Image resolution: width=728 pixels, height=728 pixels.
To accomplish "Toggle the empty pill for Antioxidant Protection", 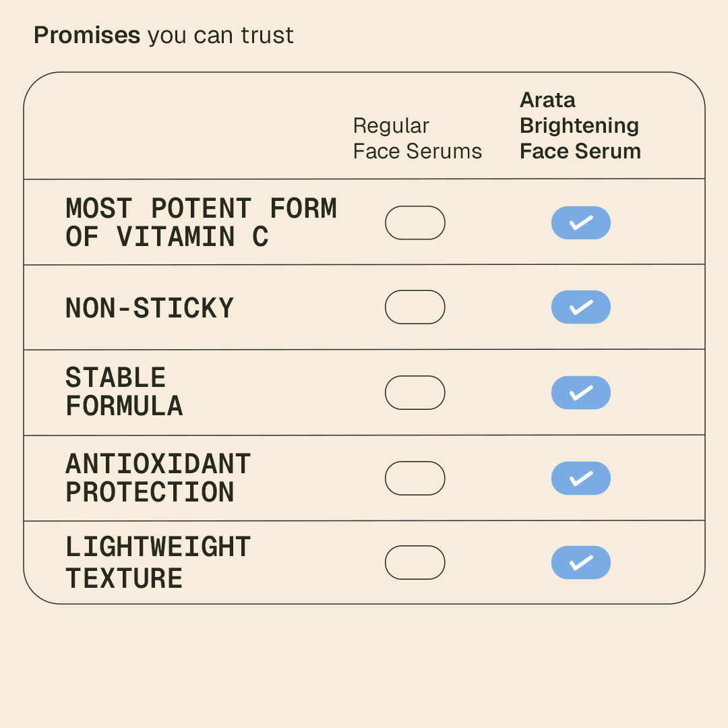I will [x=415, y=479].
